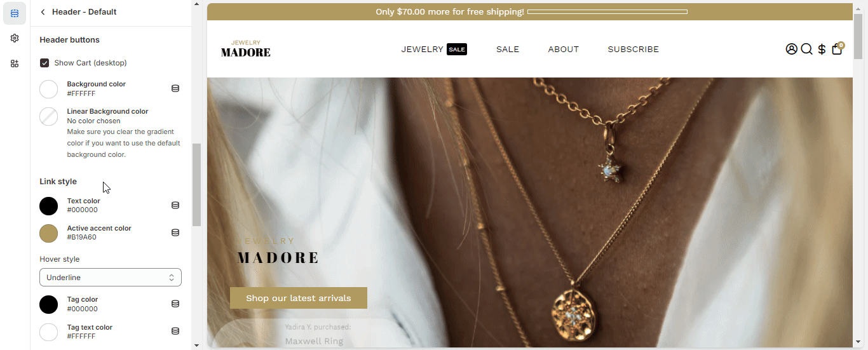Open the app embeds sidebar icon

tap(15, 64)
